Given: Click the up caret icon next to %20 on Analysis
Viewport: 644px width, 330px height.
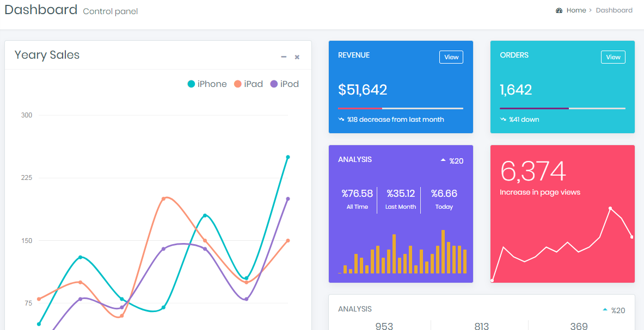Looking at the screenshot, I should point(442,159).
